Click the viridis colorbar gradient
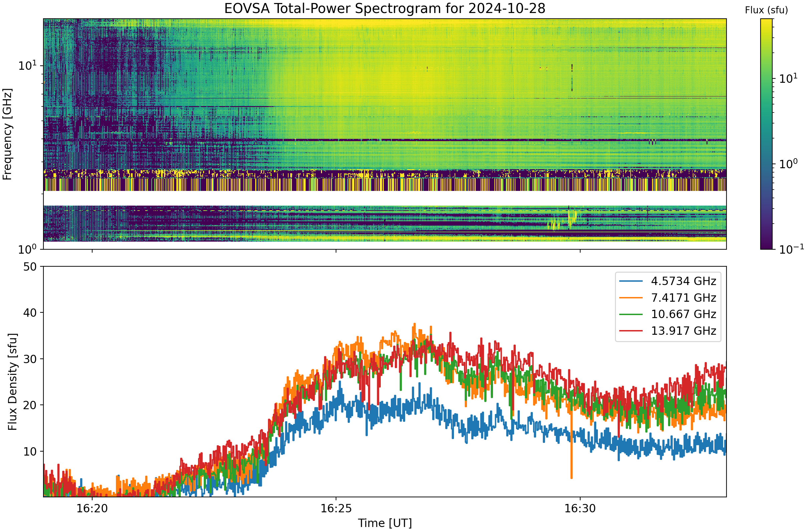 tap(767, 134)
